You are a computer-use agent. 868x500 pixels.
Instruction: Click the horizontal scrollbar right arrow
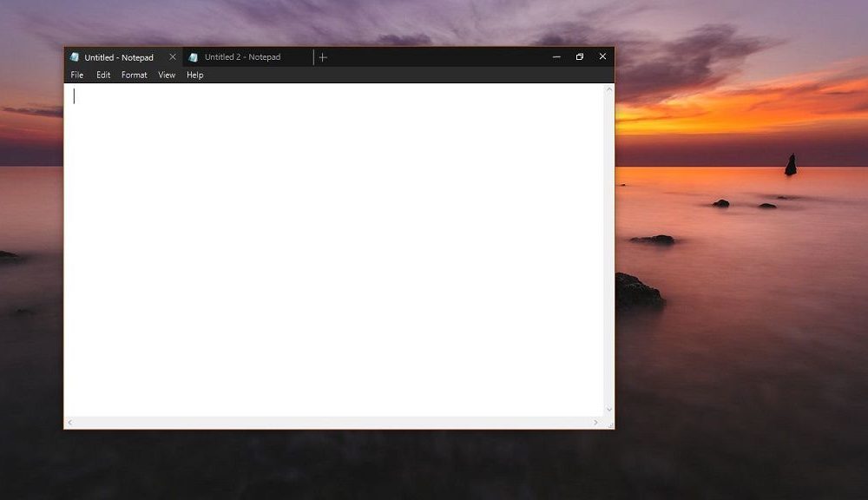click(x=595, y=423)
